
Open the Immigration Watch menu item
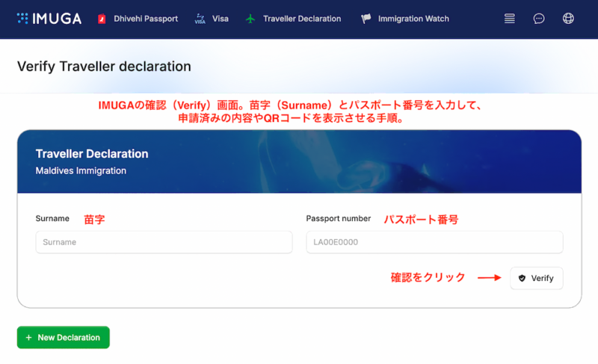pyautogui.click(x=413, y=19)
